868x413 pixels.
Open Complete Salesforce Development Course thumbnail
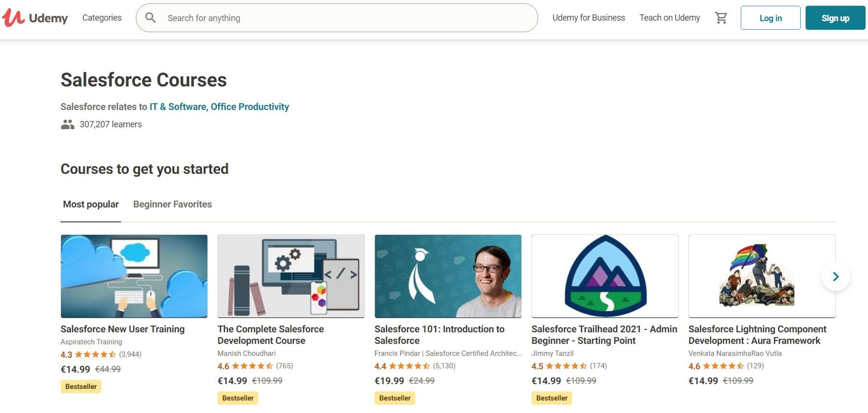[291, 276]
